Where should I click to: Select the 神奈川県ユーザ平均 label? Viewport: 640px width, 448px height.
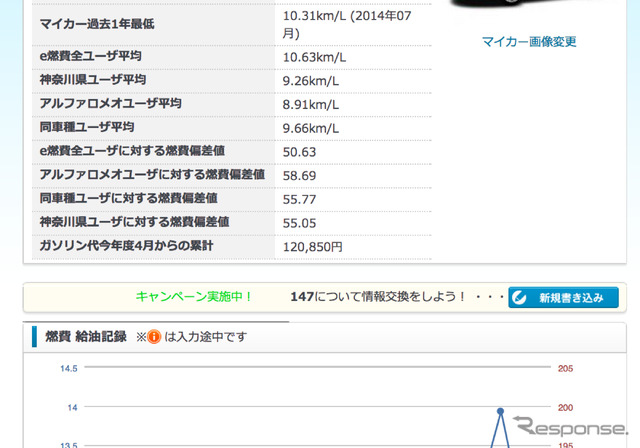point(93,80)
